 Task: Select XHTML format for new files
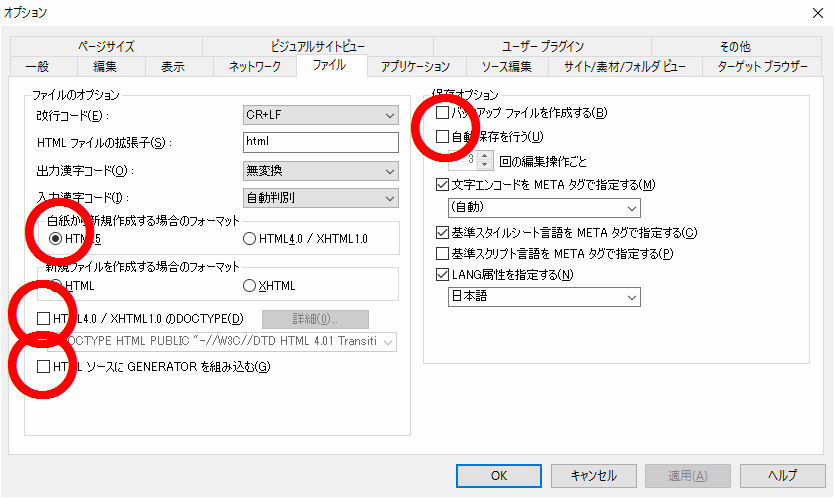point(249,286)
